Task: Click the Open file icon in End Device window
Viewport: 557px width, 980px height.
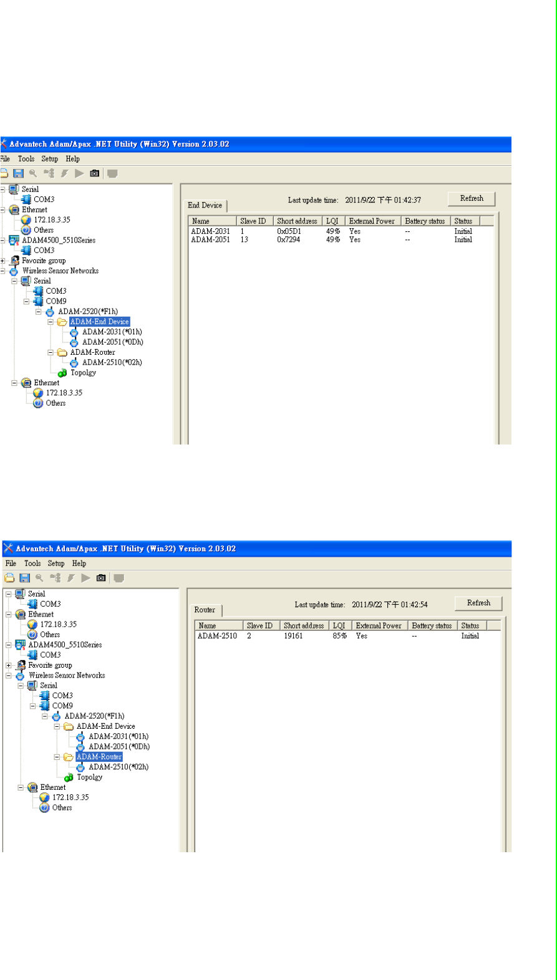Action: click(x=4, y=173)
